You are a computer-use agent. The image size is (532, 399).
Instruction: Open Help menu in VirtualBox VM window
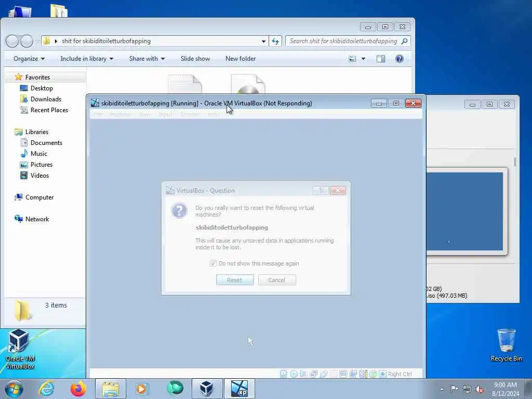pyautogui.click(x=214, y=114)
